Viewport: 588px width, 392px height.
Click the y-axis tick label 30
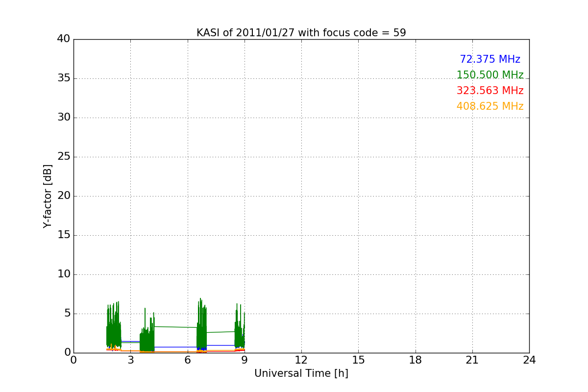tap(64, 118)
